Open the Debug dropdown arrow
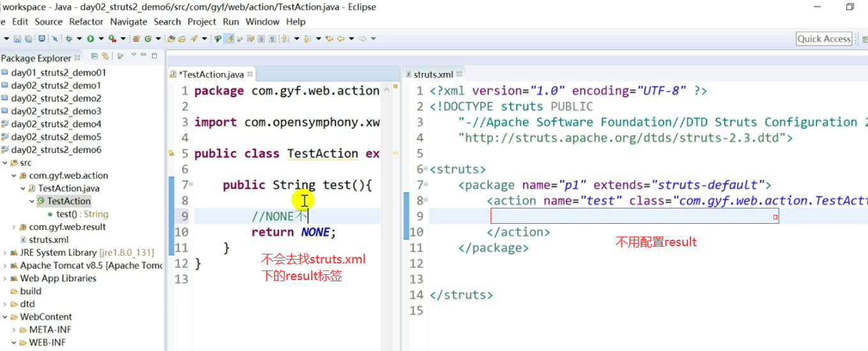The height and width of the screenshot is (351, 868). point(79,39)
